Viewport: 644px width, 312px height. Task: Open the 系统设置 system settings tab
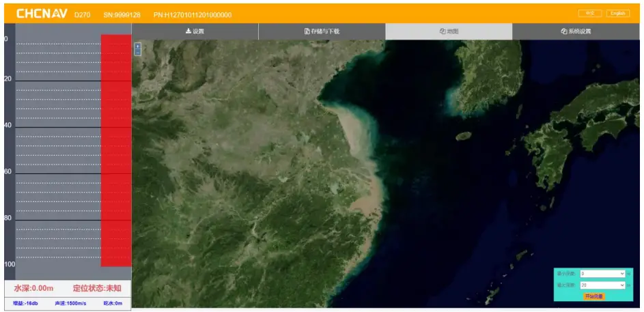576,31
